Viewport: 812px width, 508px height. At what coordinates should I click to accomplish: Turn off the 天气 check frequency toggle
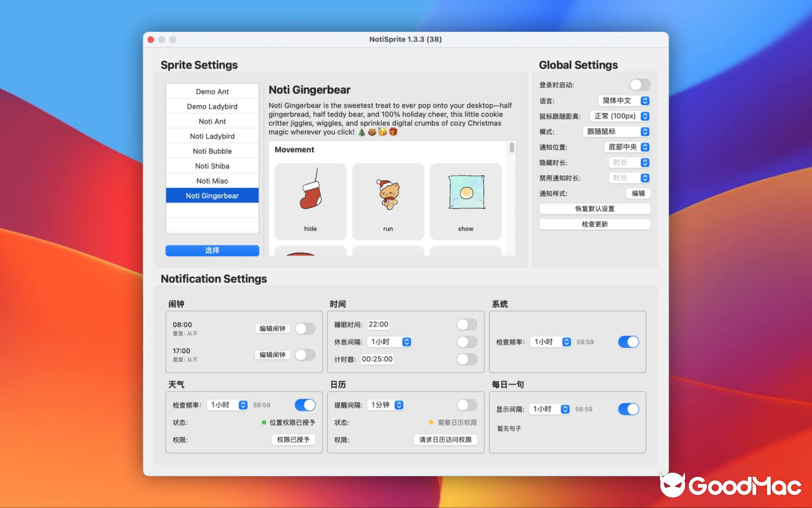(x=304, y=404)
